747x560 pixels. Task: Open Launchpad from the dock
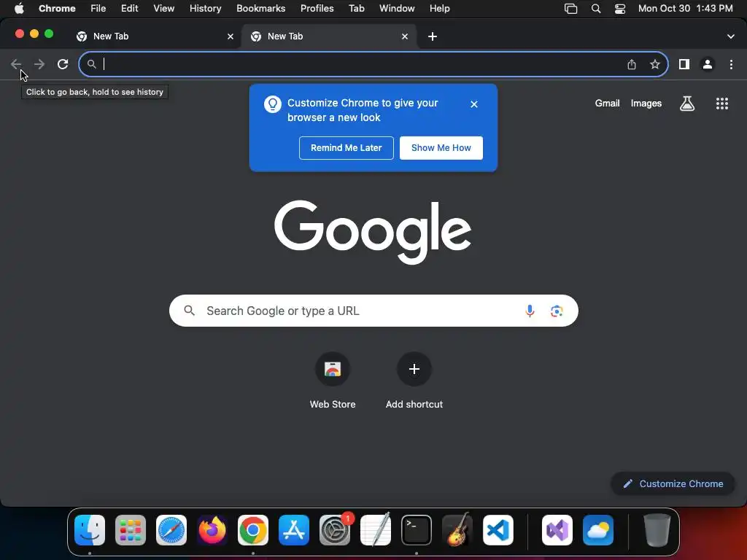(131, 530)
